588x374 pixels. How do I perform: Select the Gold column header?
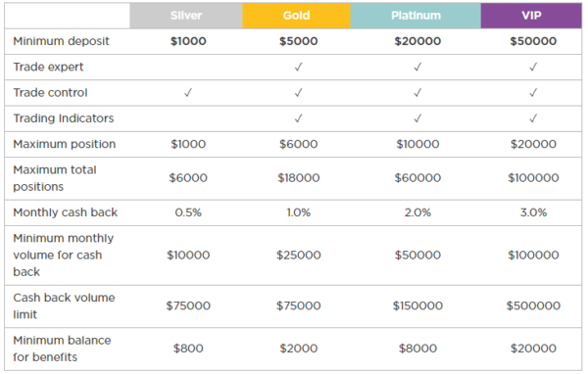pyautogui.click(x=296, y=16)
